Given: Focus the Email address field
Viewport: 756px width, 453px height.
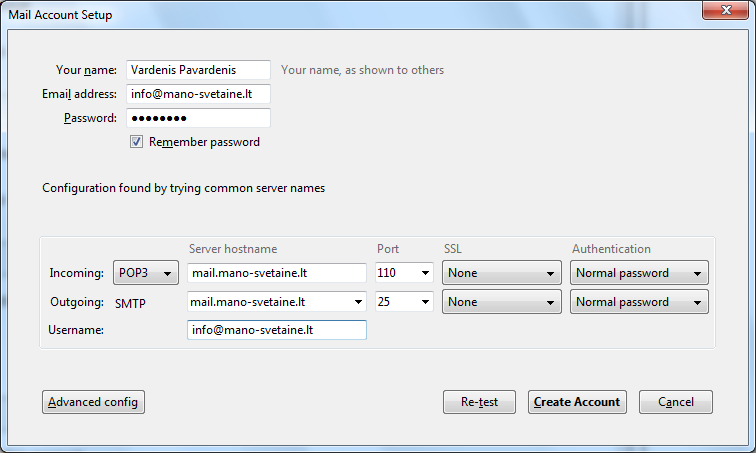Looking at the screenshot, I should 198,94.
